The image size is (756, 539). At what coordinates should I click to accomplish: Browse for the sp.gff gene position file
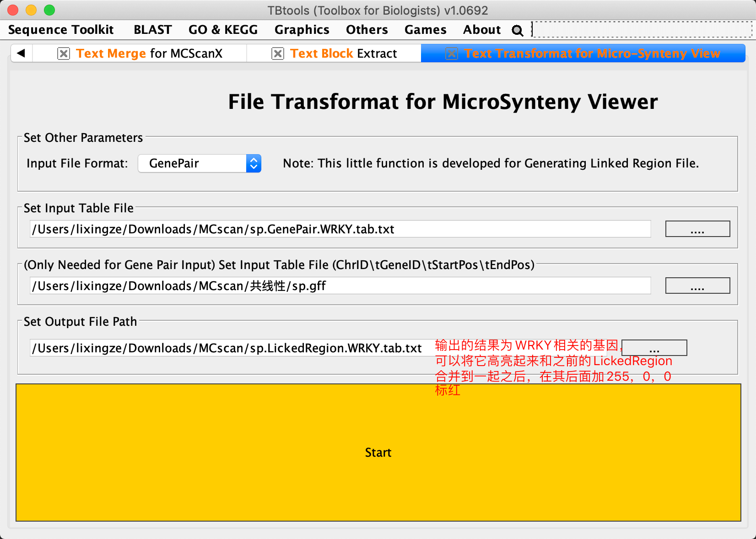pos(697,286)
